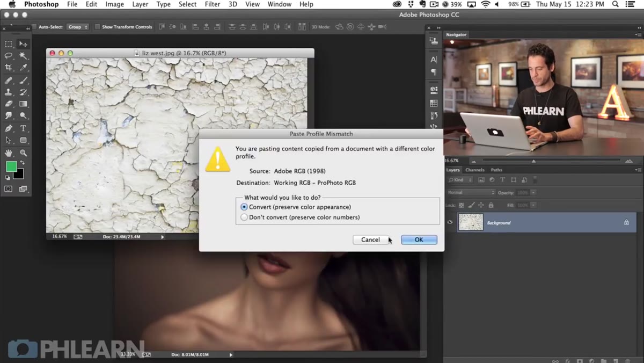644x363 pixels.
Task: Click the 3D roll icon
Action: click(x=350, y=27)
